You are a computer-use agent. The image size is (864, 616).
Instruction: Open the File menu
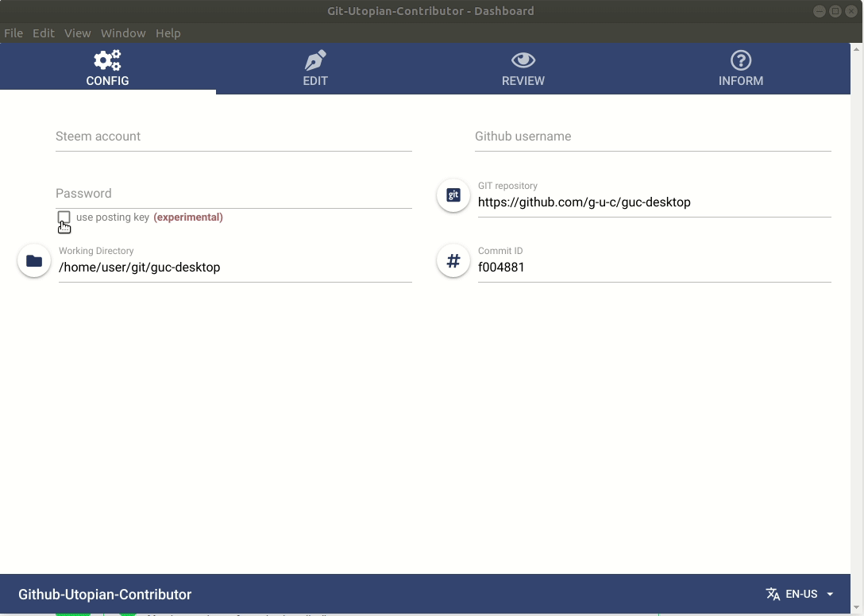point(13,33)
